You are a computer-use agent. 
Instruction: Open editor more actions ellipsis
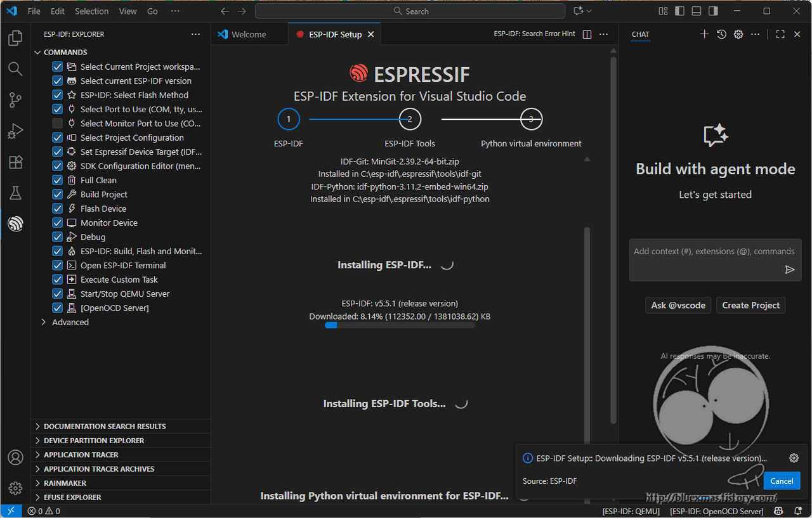(x=604, y=34)
